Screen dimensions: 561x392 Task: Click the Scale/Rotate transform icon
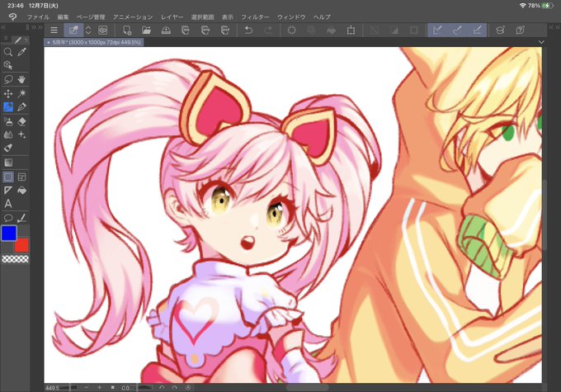coord(351,31)
